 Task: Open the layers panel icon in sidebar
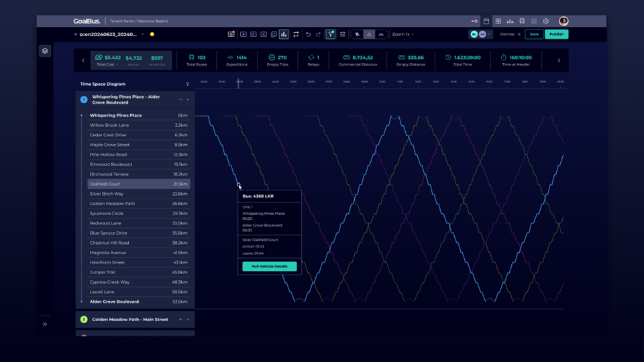[45, 51]
